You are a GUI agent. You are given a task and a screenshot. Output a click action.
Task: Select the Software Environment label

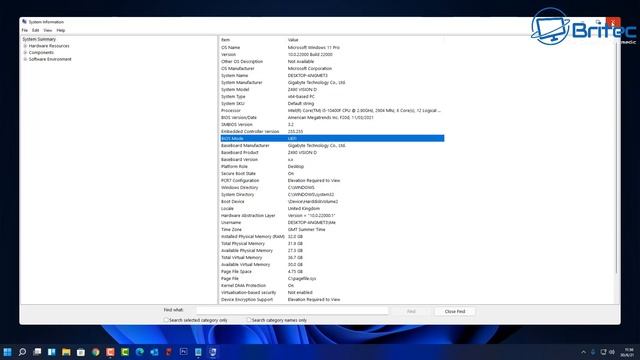click(x=50, y=59)
